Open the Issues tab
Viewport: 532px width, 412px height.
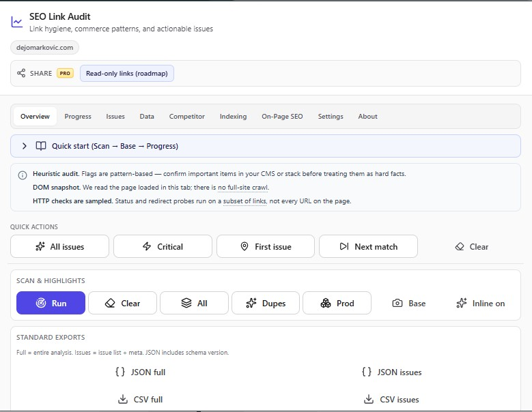tap(115, 117)
